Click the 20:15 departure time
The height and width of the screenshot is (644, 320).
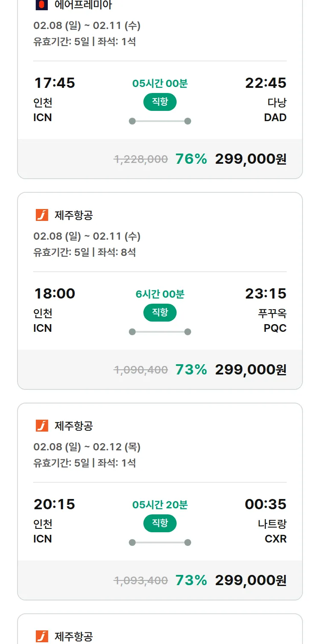[54, 504]
